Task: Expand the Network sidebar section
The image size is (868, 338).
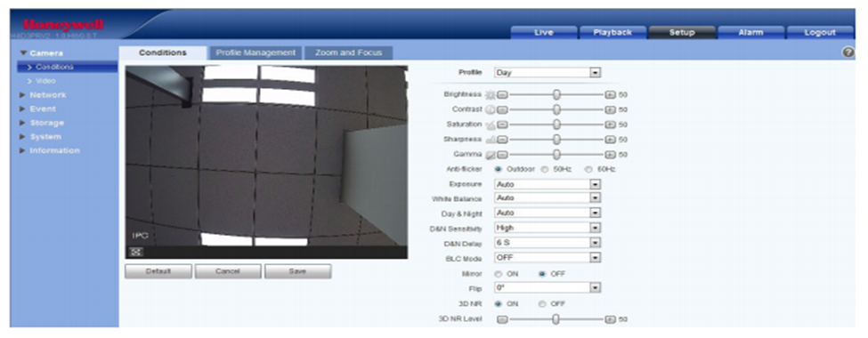Action: [x=43, y=95]
